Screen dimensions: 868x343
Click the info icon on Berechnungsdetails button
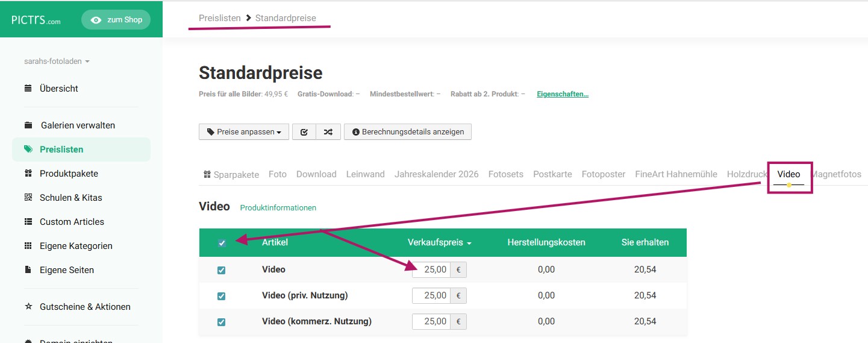click(x=356, y=132)
